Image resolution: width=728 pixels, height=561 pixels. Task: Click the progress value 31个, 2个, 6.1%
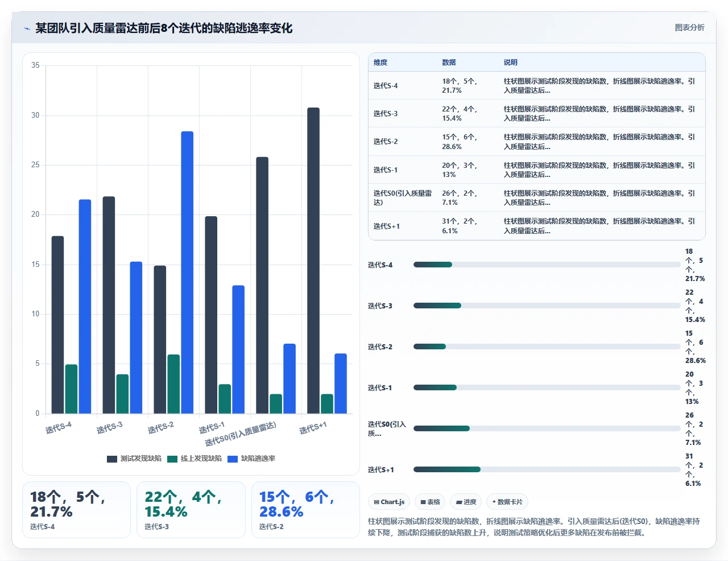pyautogui.click(x=695, y=469)
